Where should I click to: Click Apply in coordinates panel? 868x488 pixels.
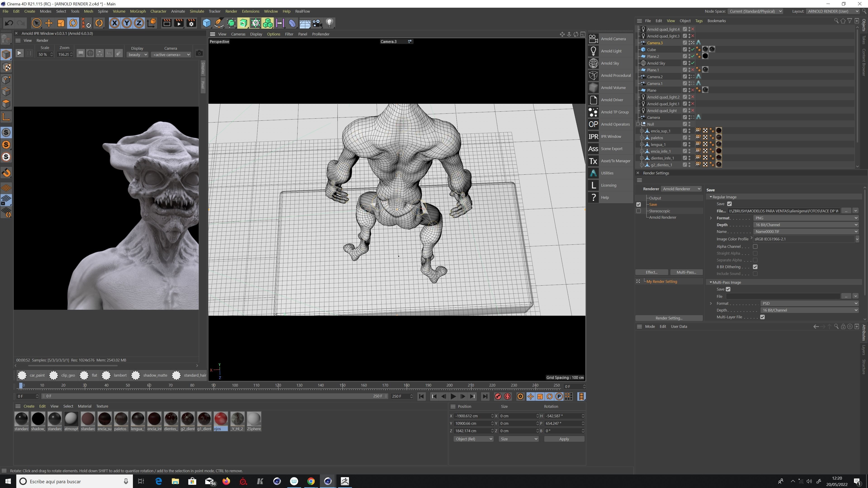pos(564,439)
